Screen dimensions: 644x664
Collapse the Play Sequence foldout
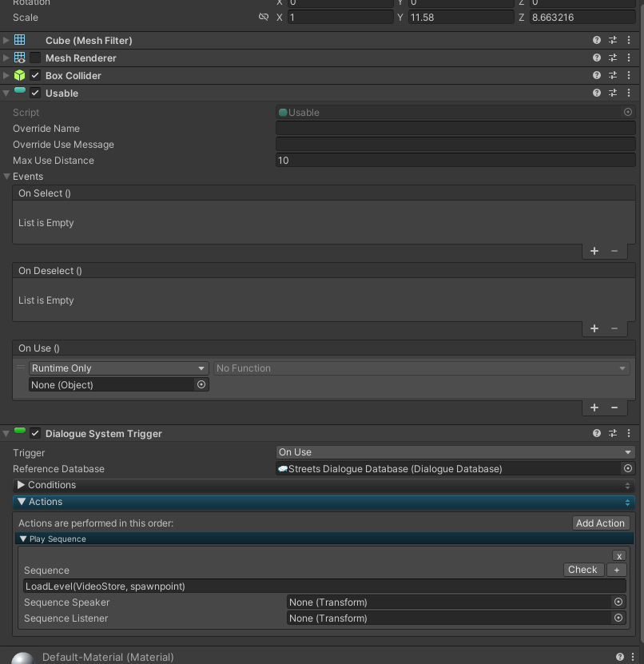[x=23, y=539]
